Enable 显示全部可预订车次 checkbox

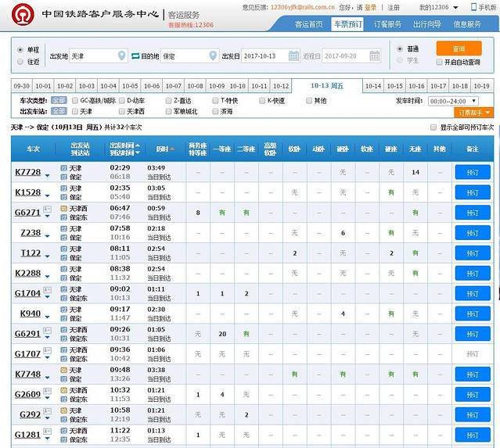coord(434,127)
